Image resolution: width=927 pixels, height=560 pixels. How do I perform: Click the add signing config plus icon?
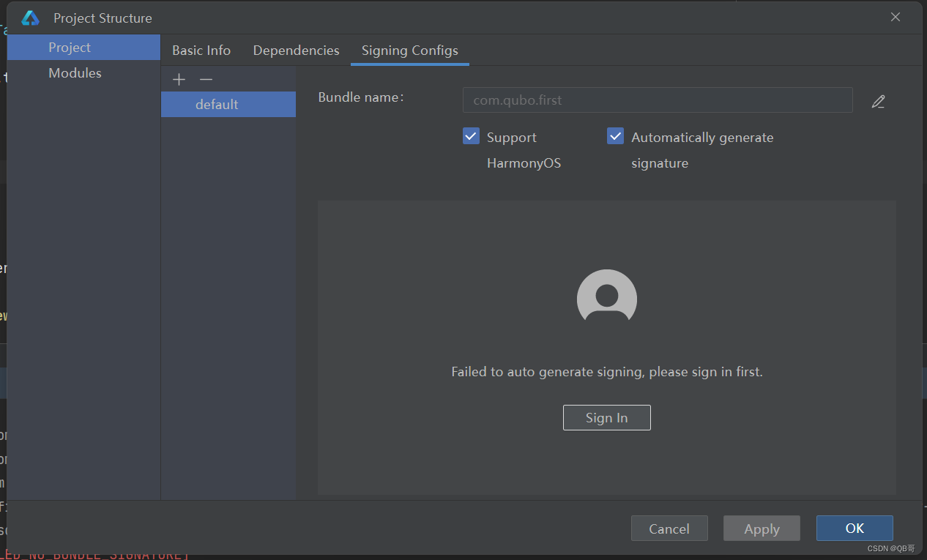coord(179,79)
